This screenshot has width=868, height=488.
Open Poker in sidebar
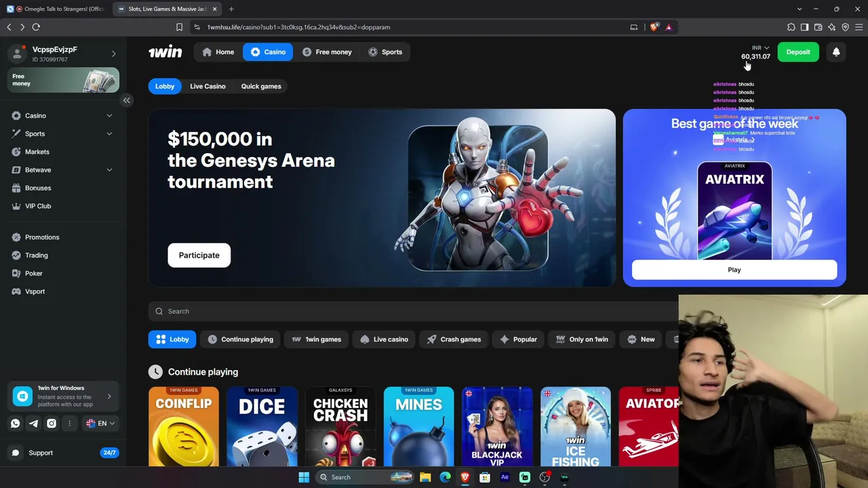click(34, 274)
